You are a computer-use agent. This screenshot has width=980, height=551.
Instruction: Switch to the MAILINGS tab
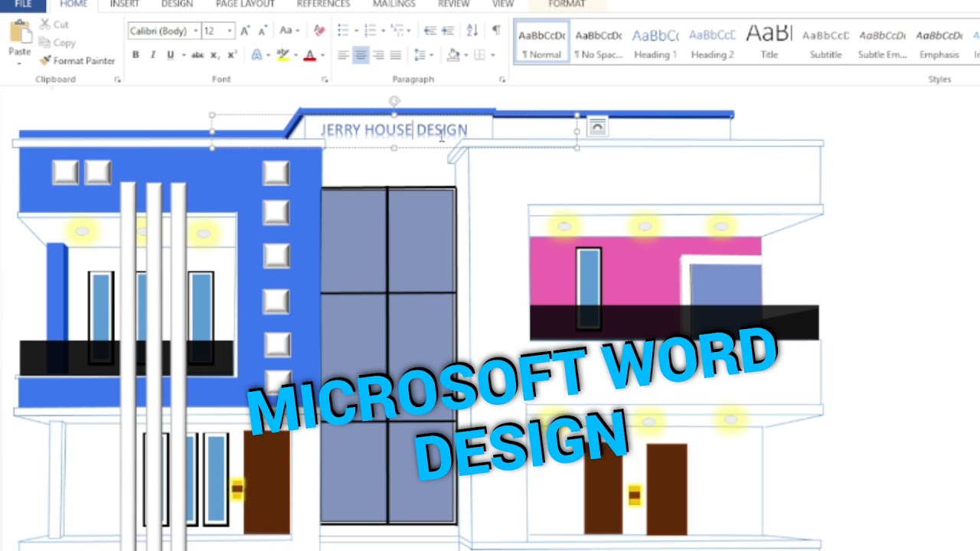click(x=394, y=5)
